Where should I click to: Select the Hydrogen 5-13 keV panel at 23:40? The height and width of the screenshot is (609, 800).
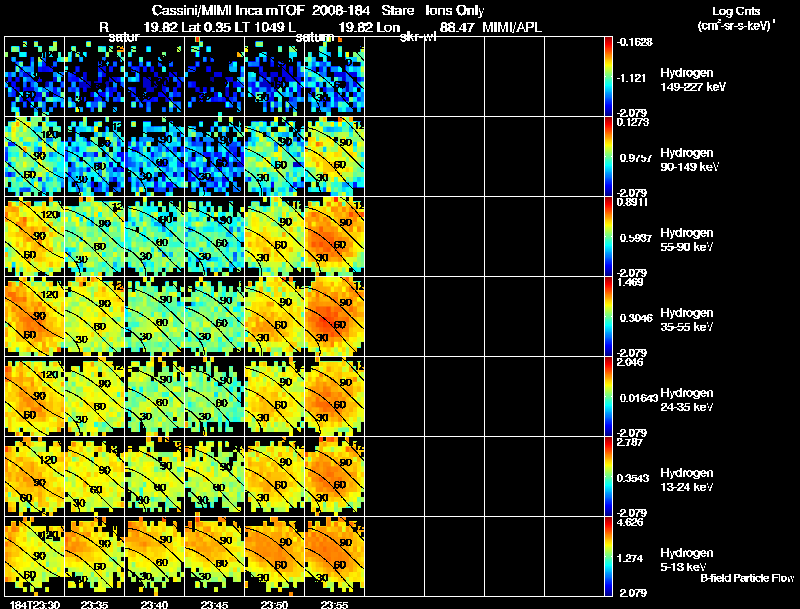(155, 556)
